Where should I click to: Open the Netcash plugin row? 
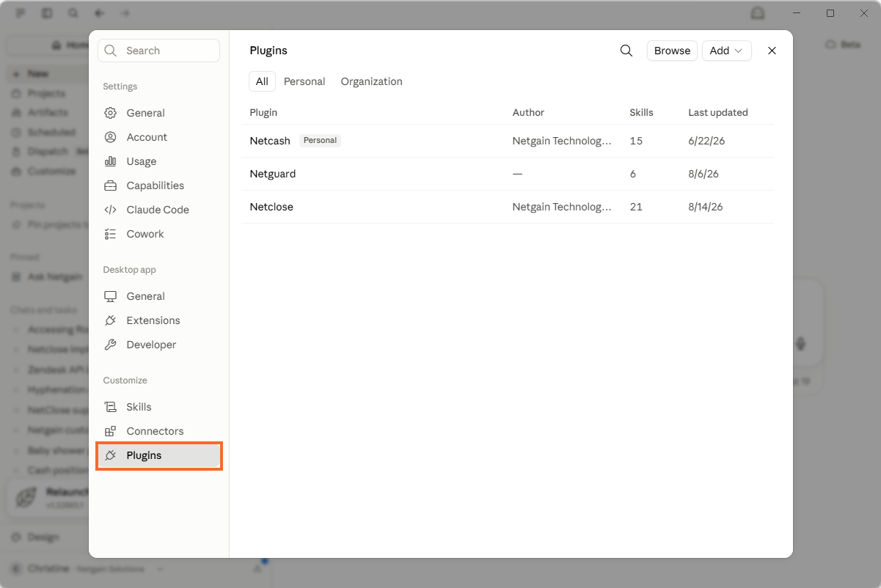tap(508, 141)
